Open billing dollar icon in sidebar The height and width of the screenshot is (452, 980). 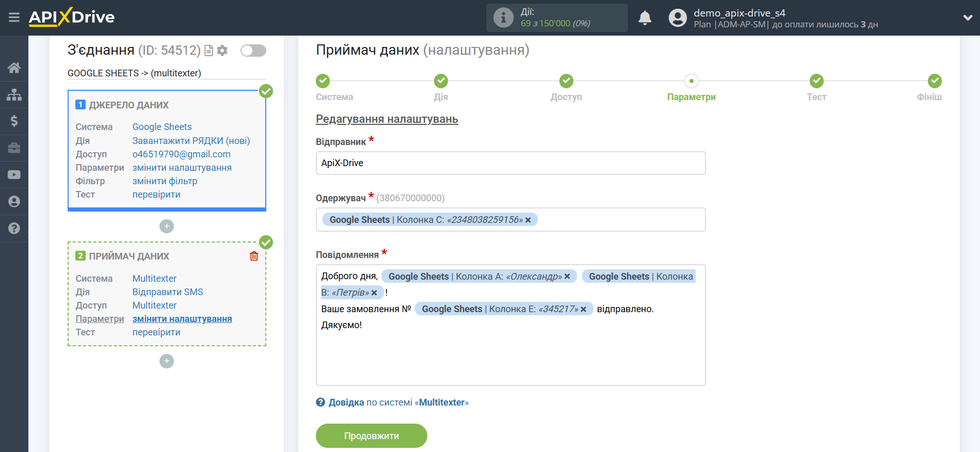(14, 121)
